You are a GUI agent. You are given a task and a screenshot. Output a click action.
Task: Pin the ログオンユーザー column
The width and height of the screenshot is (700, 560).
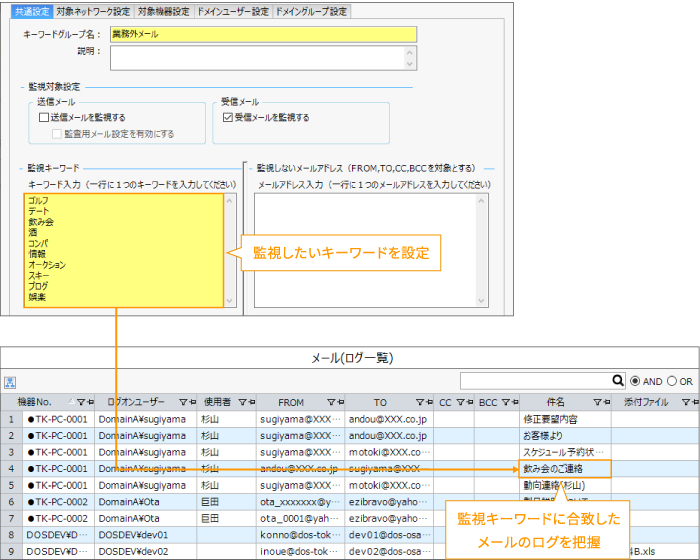pyautogui.click(x=192, y=402)
